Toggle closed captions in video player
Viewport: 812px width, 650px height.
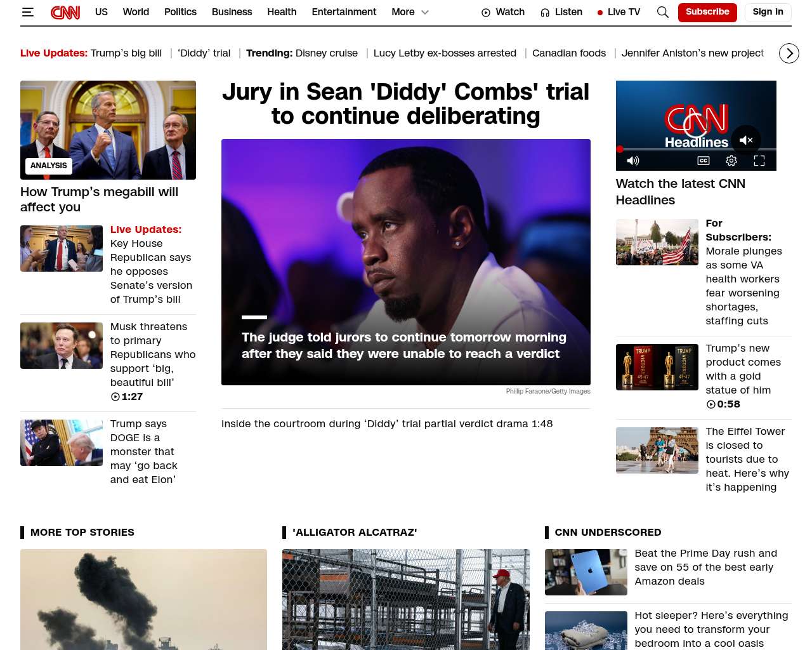(x=704, y=161)
